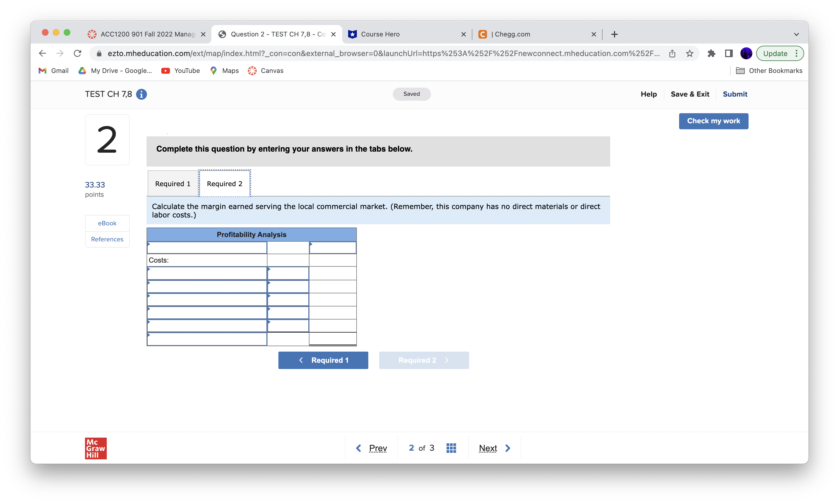Open the question grid navigator icon
839x504 pixels.
click(451, 448)
